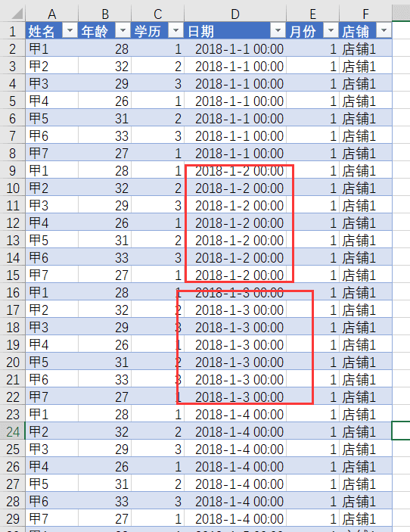410x532 pixels.
Task: Click cell 甲5 in row 6
Action: tap(51, 118)
